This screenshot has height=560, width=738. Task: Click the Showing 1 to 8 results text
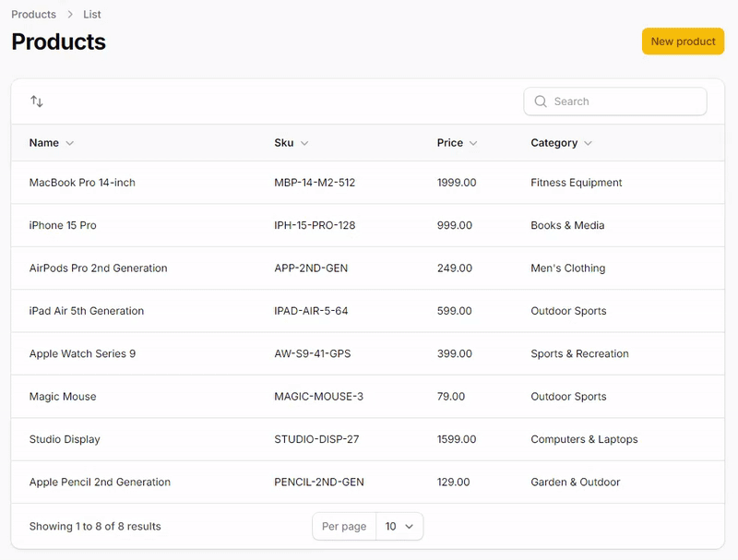[95, 527]
